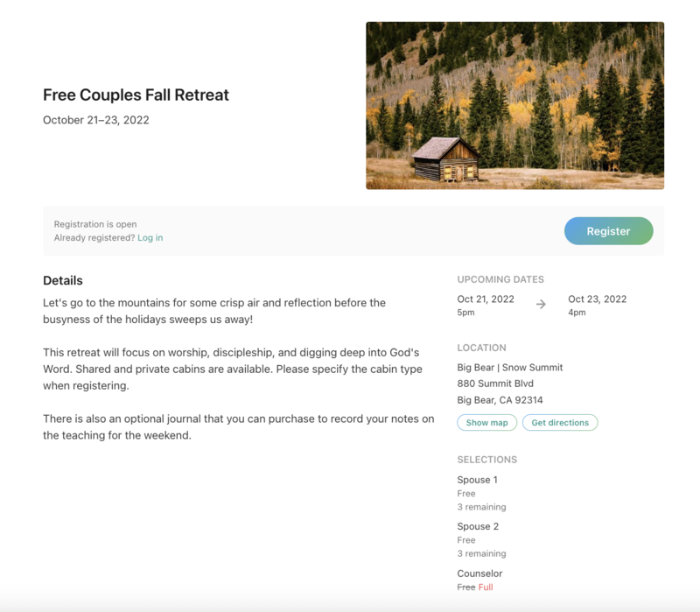Select the Spouse 2 selection
Viewport: 700px width, 612px height.
pos(478,526)
